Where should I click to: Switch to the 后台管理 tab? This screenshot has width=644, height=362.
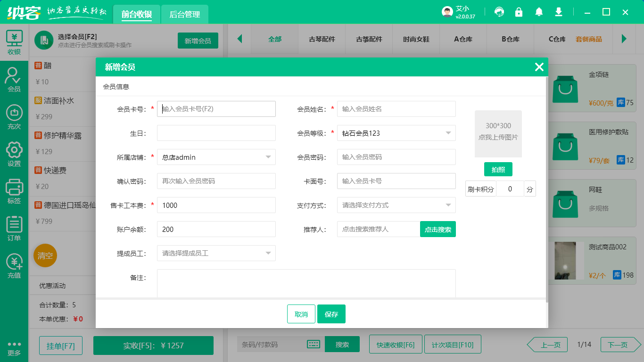(x=185, y=14)
